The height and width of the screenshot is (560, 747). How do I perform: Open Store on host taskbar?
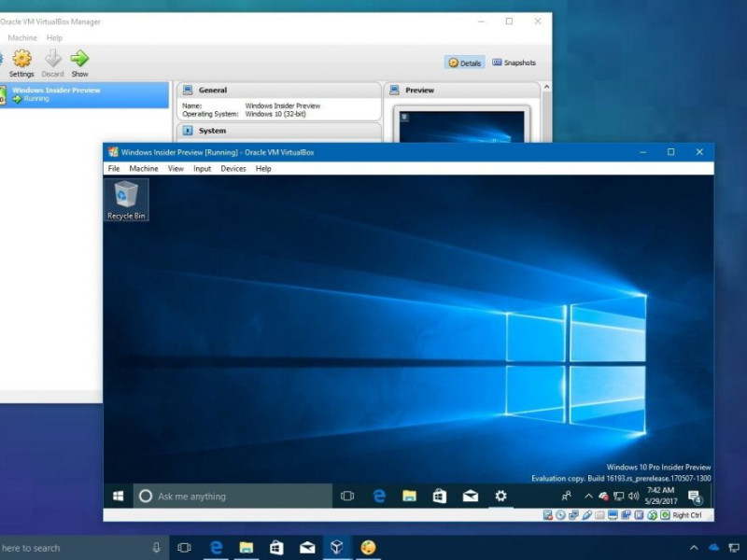point(276,548)
